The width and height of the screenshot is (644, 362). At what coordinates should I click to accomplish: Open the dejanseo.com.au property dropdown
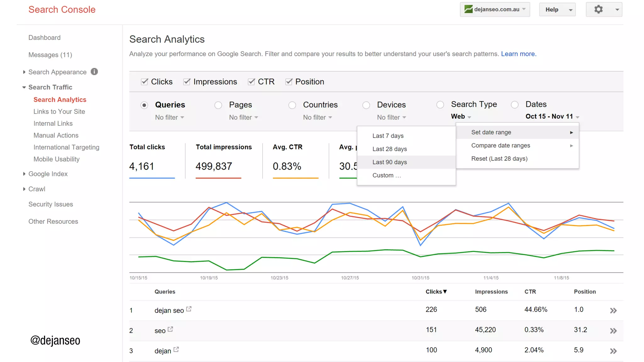[x=495, y=9]
